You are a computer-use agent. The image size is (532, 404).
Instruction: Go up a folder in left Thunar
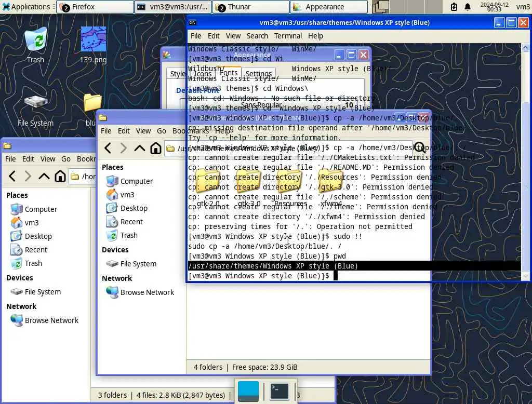click(44, 177)
